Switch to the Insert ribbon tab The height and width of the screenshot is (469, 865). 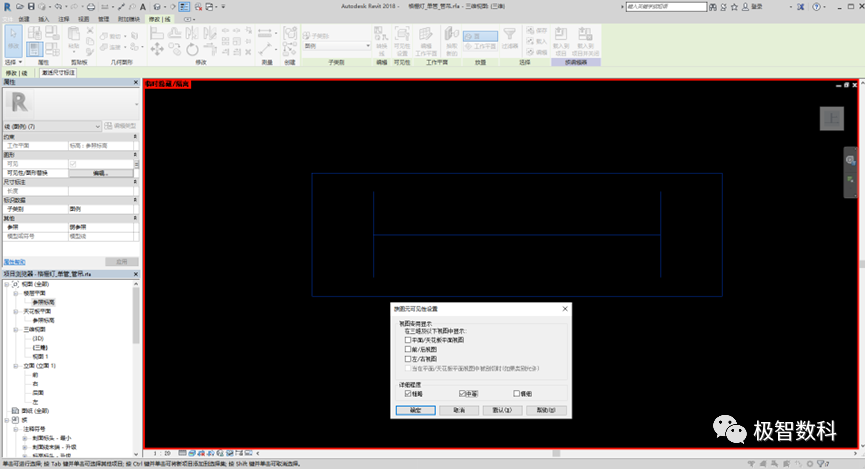[x=44, y=19]
